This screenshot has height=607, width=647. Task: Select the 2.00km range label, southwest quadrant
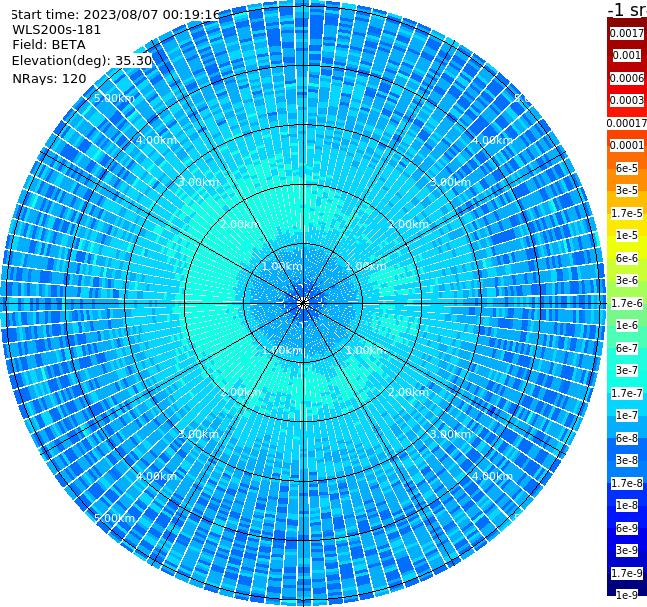point(241,392)
